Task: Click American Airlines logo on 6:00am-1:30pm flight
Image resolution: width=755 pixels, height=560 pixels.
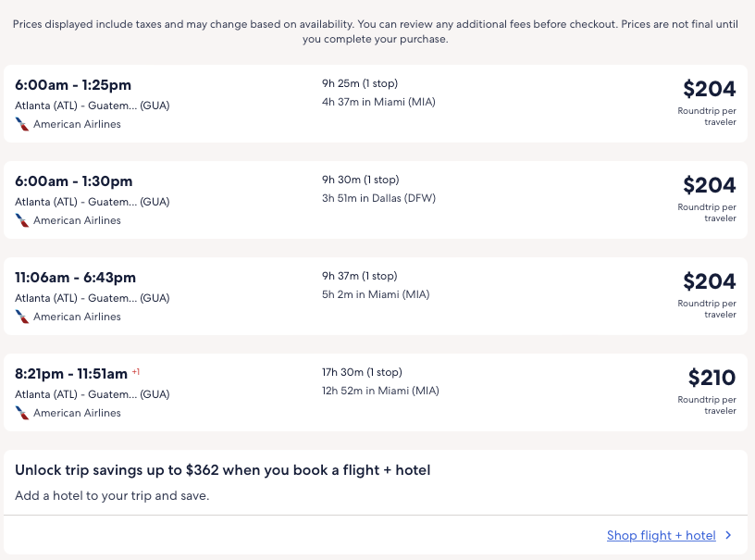Action: tap(22, 220)
